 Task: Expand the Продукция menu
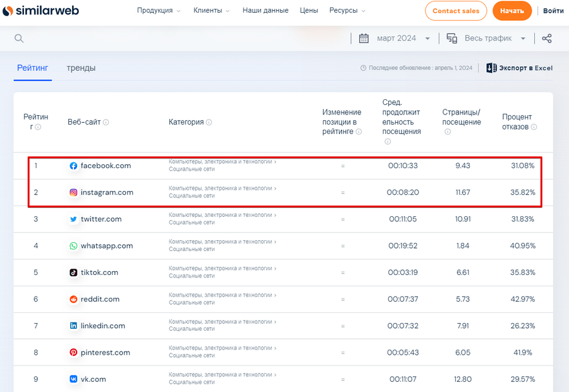coord(159,11)
